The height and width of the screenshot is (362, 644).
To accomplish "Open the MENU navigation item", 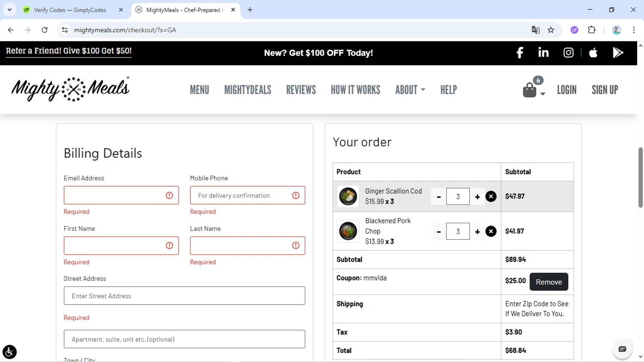I will click(x=200, y=90).
